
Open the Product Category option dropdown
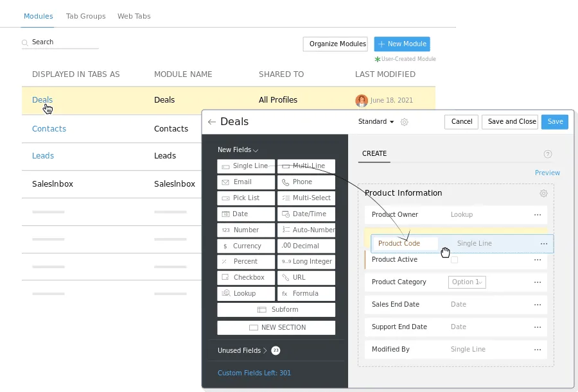pyautogui.click(x=467, y=282)
